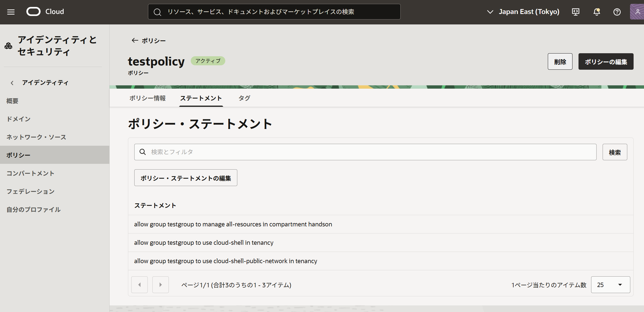Collapse back to アイデンティティ menu chevron

pos(12,83)
